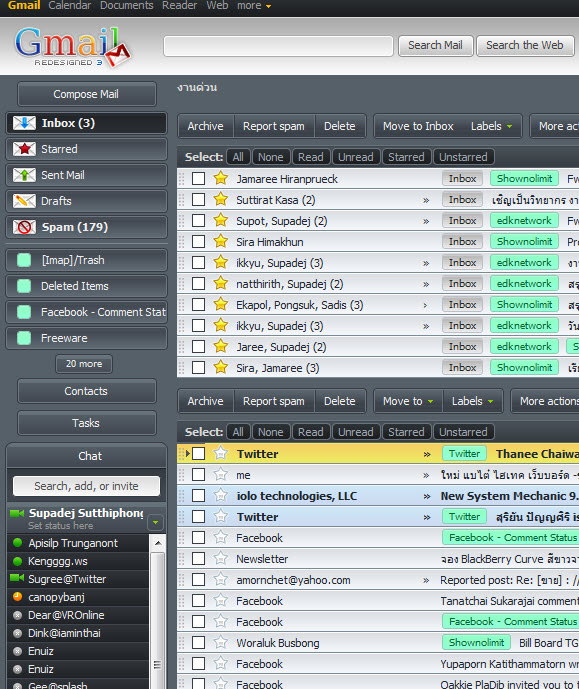Star the iolo technologies, LLC message
The width and height of the screenshot is (579, 689).
pos(221,496)
